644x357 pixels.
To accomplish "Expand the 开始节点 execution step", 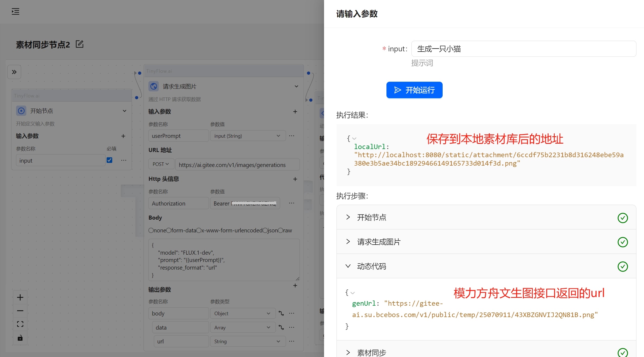I will (x=348, y=217).
